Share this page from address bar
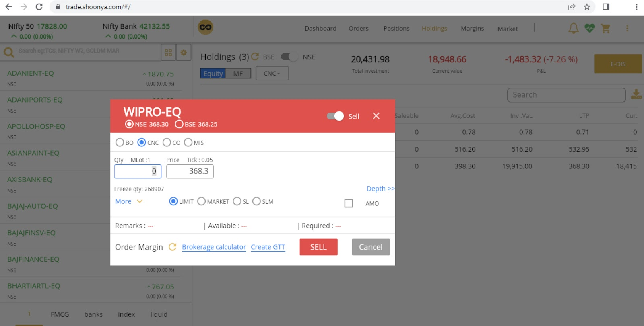This screenshot has width=644, height=326. click(572, 7)
